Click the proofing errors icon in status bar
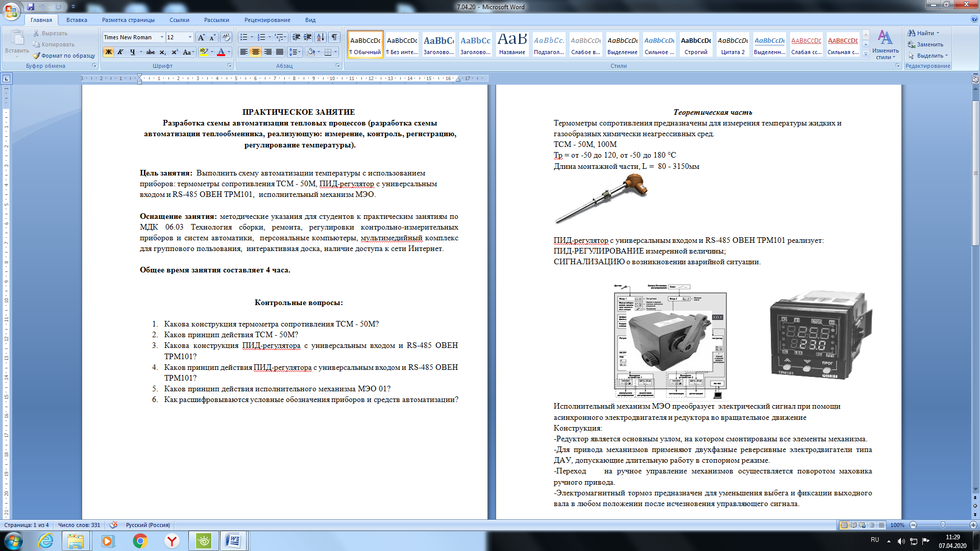 [x=113, y=525]
